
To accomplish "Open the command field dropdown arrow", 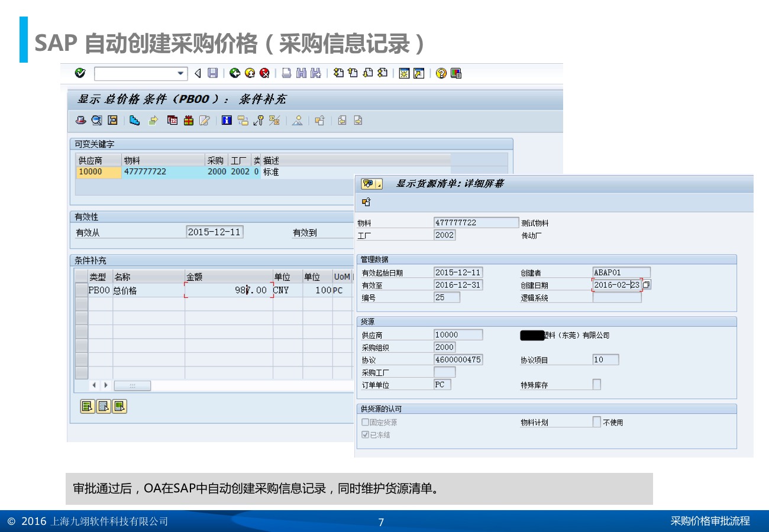I will point(181,73).
